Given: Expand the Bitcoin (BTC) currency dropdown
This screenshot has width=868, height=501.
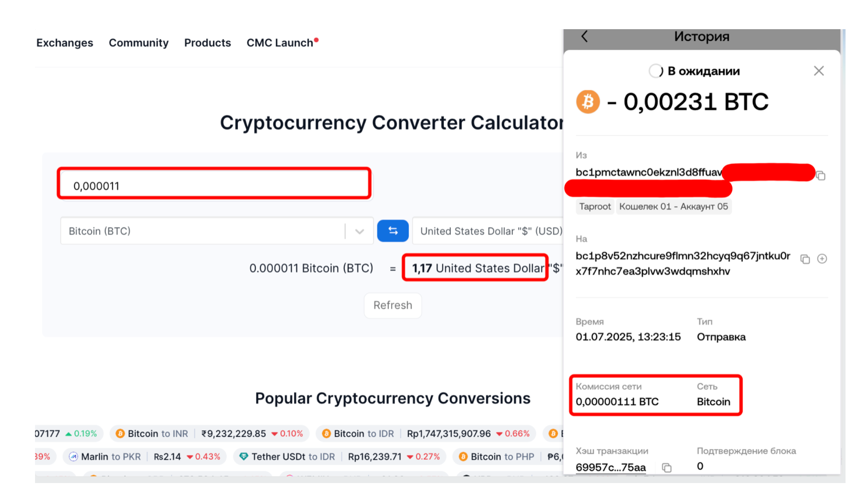Looking at the screenshot, I should click(x=359, y=231).
